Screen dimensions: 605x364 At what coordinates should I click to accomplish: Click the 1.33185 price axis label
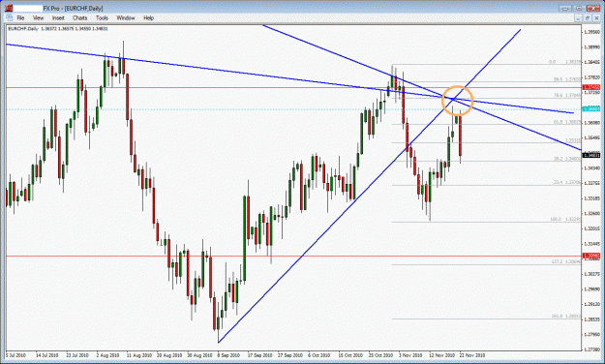tap(591, 198)
